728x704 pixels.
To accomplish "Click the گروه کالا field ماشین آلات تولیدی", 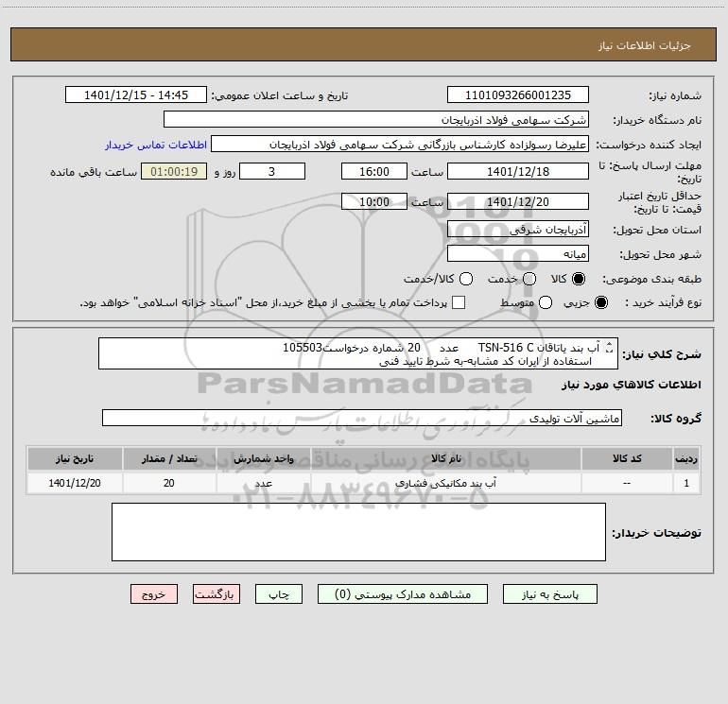I will coord(362,418).
